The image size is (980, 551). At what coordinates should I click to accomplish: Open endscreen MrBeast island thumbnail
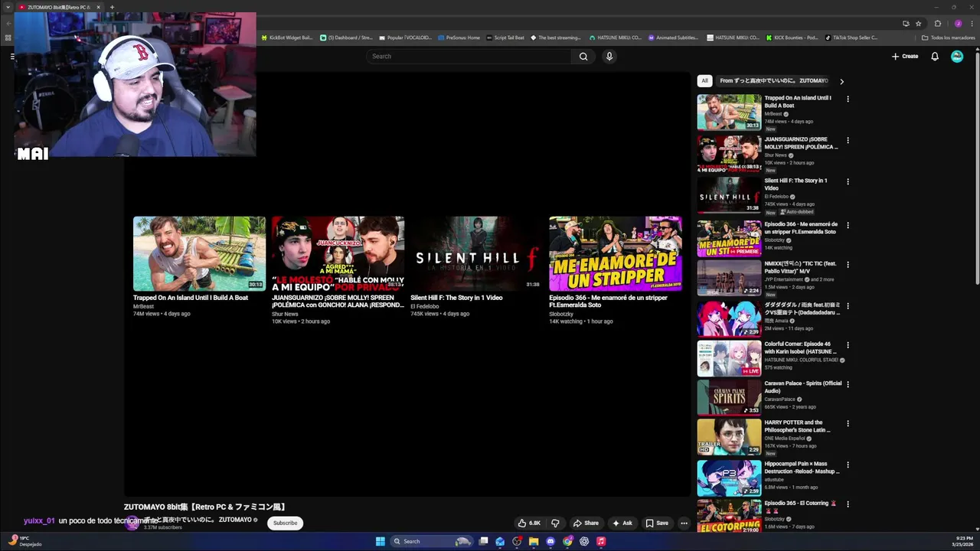point(199,253)
